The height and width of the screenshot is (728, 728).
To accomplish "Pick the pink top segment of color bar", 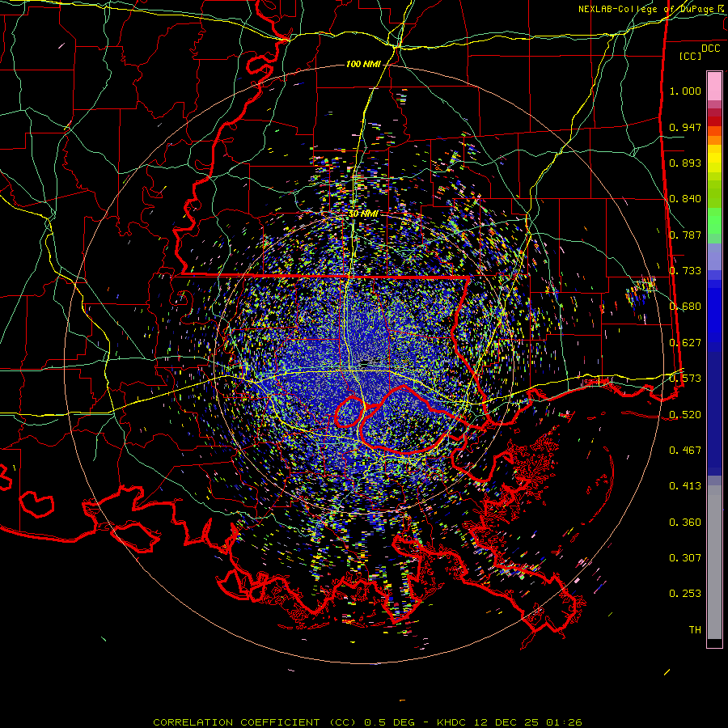I will pyautogui.click(x=714, y=86).
